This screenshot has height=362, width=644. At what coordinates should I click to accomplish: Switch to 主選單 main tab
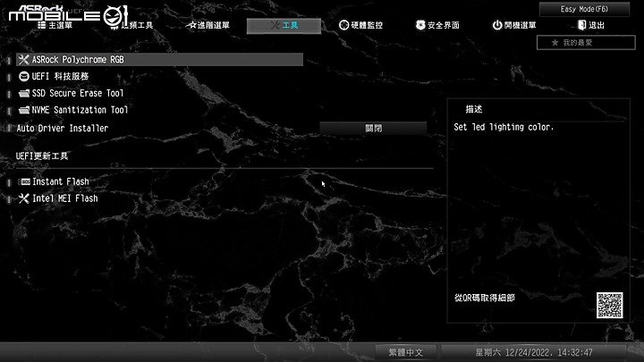(55, 25)
